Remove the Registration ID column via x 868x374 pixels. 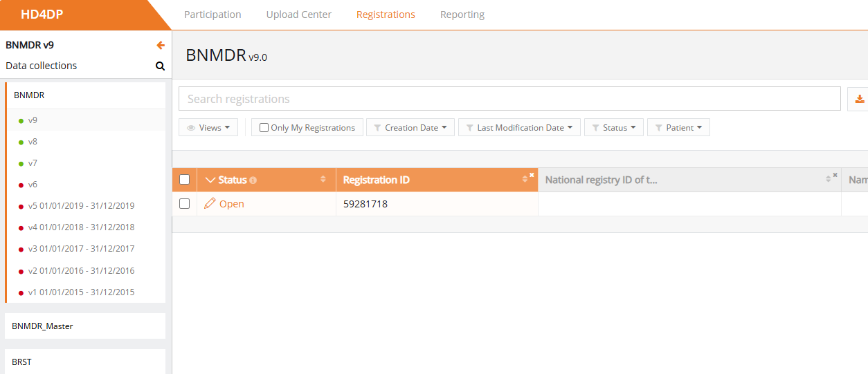point(532,175)
